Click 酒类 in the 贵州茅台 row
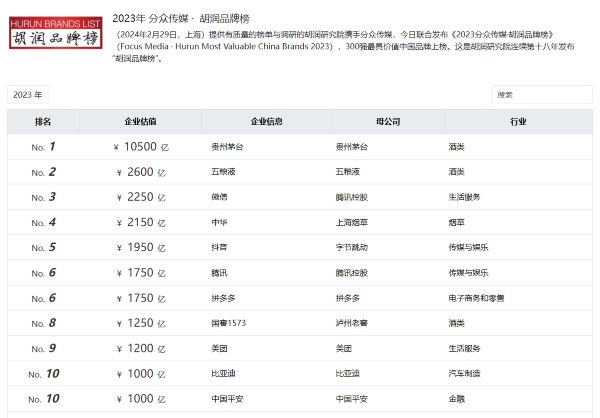Viewport: 600px width, 418px height. click(x=457, y=147)
